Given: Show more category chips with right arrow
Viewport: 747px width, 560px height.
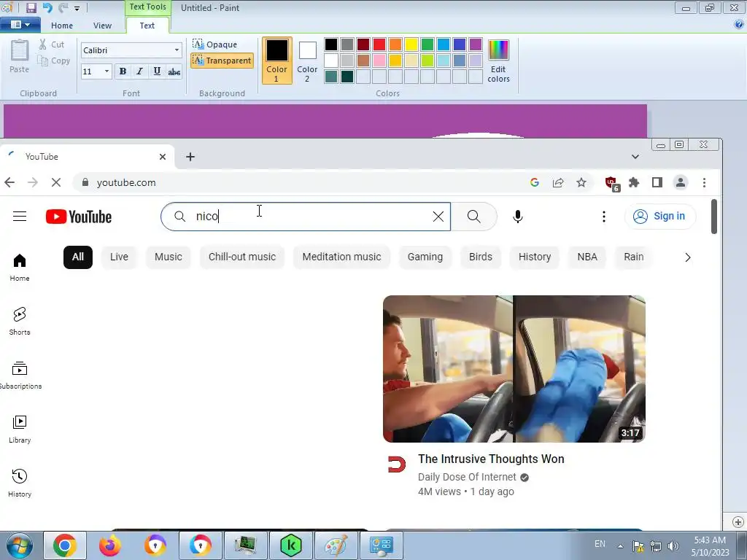Looking at the screenshot, I should pyautogui.click(x=687, y=257).
